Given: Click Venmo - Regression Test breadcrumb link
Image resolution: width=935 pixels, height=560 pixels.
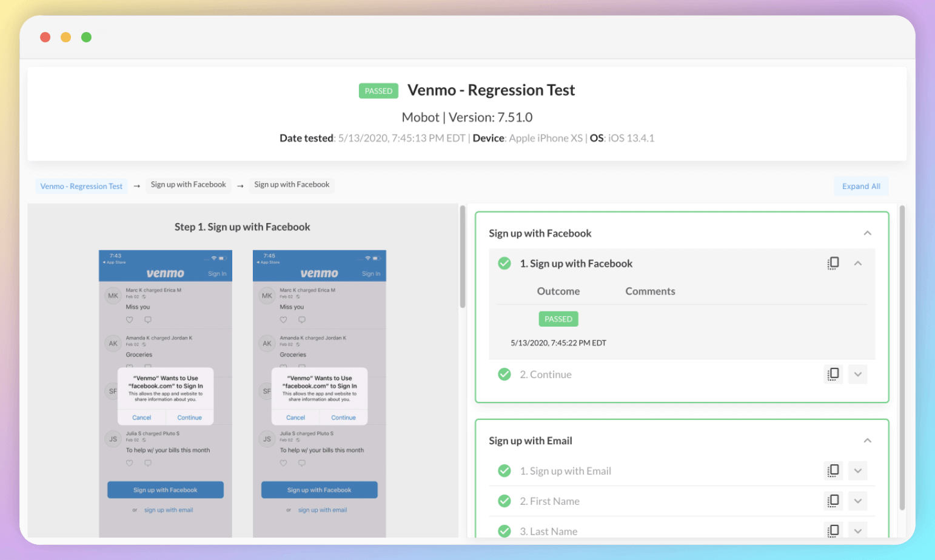Looking at the screenshot, I should click(81, 186).
